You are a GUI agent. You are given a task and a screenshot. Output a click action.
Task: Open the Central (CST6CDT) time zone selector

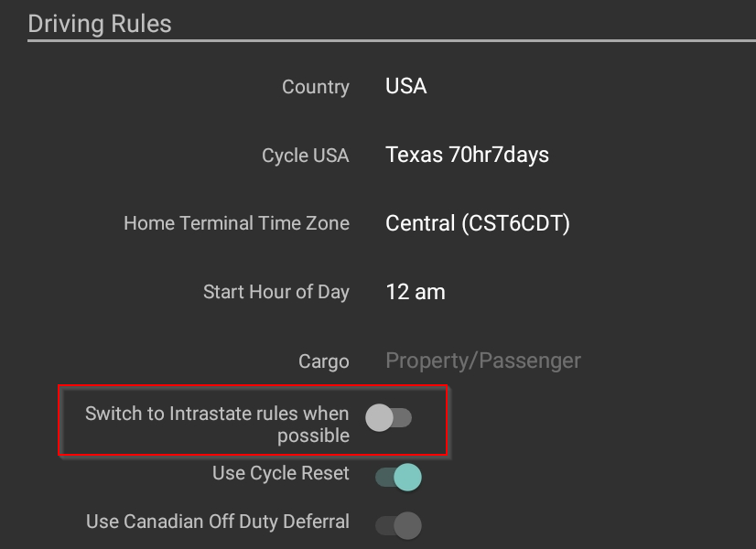tap(477, 223)
